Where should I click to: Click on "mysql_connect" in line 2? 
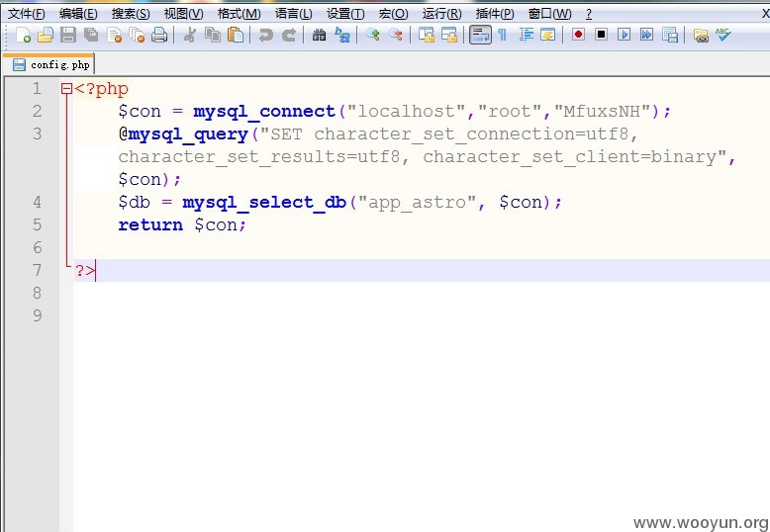pyautogui.click(x=264, y=112)
